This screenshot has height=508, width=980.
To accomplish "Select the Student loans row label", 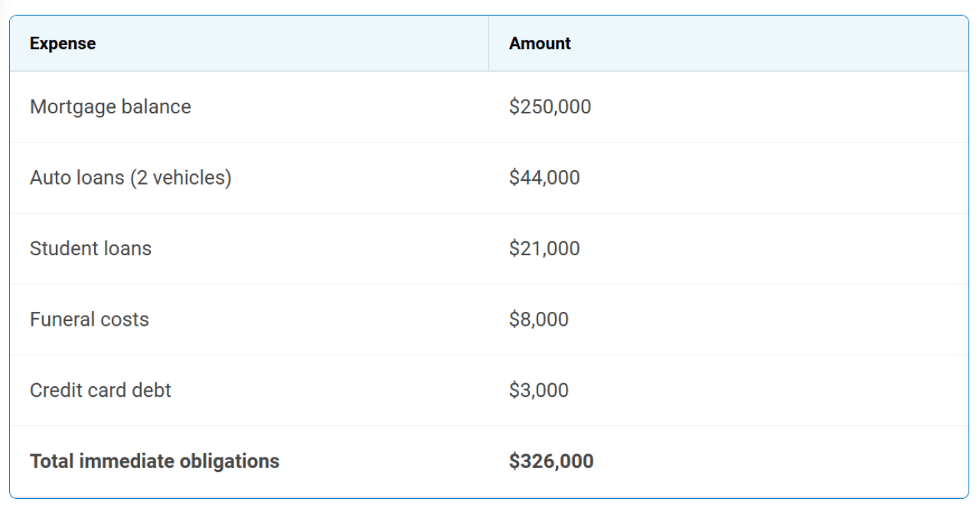I will [x=90, y=249].
